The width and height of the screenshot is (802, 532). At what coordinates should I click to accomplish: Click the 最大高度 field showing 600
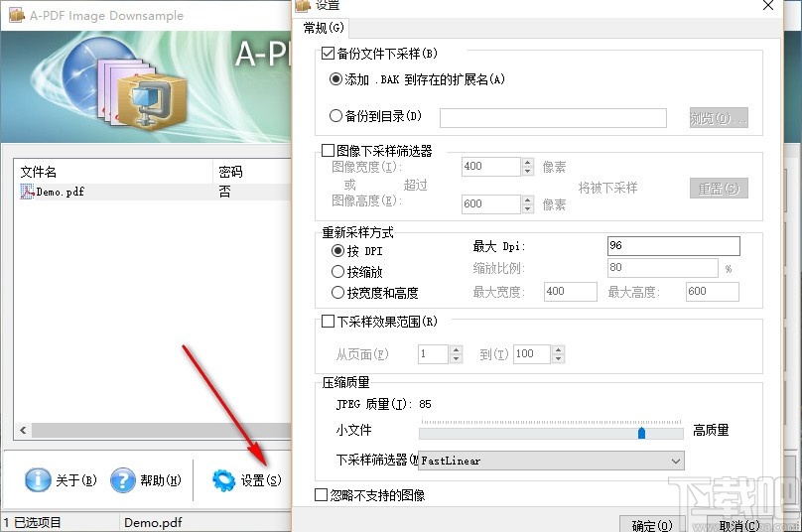tap(712, 292)
